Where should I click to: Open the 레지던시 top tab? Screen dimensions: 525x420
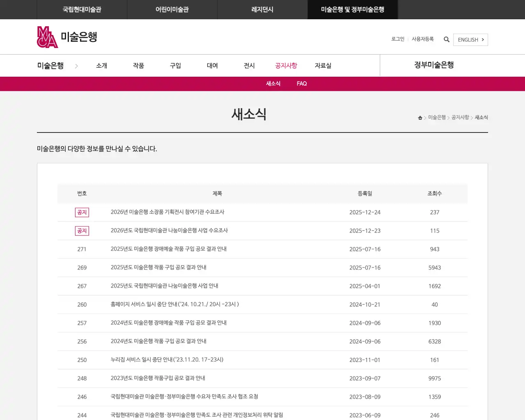pos(262,9)
